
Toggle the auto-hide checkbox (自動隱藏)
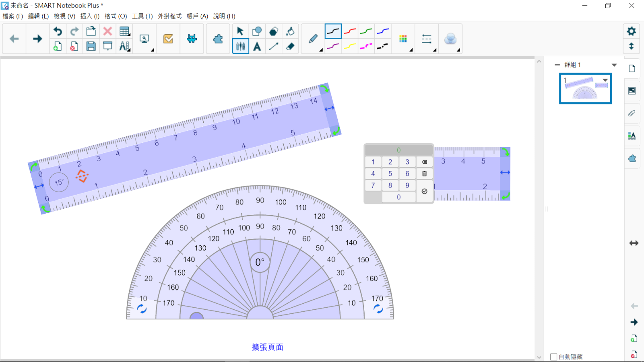[x=554, y=357]
